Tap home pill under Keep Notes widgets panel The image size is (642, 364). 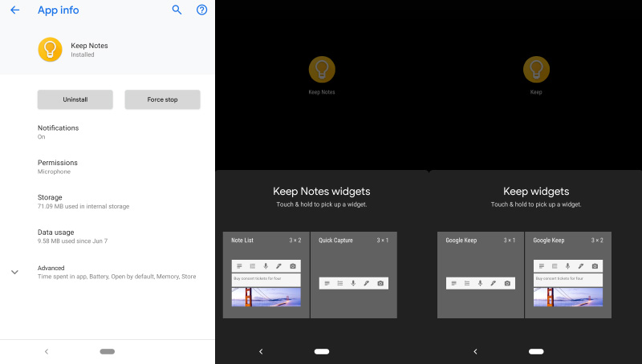322,351
